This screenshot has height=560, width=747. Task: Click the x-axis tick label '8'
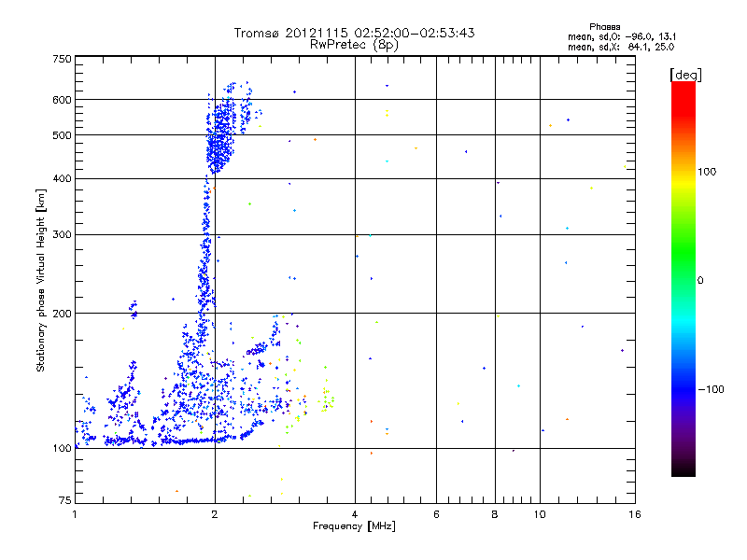click(x=495, y=514)
